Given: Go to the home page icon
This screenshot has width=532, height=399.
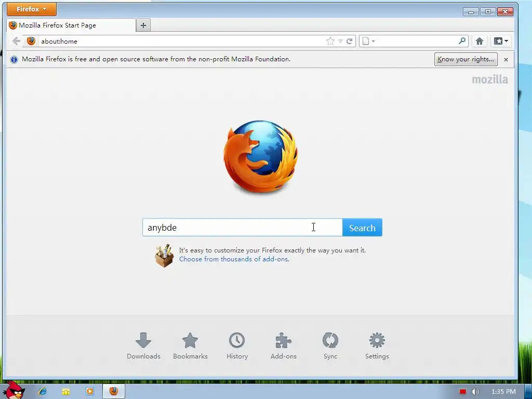Looking at the screenshot, I should [x=479, y=42].
